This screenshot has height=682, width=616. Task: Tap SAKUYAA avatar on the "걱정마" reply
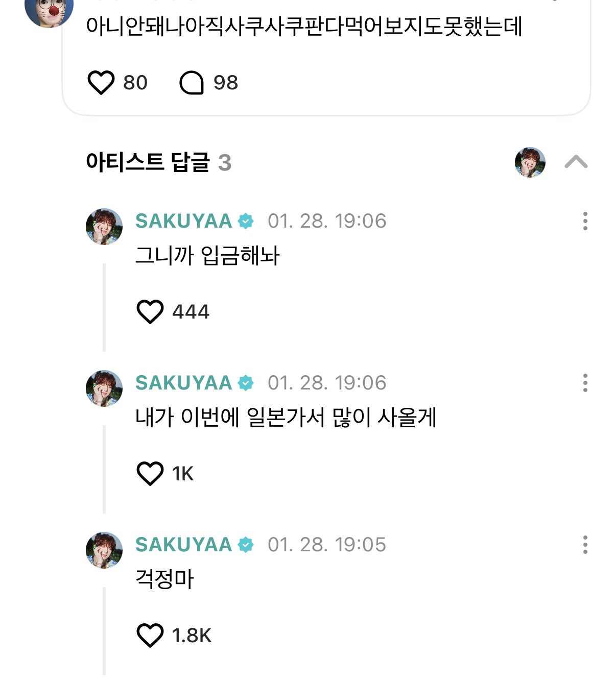click(104, 550)
